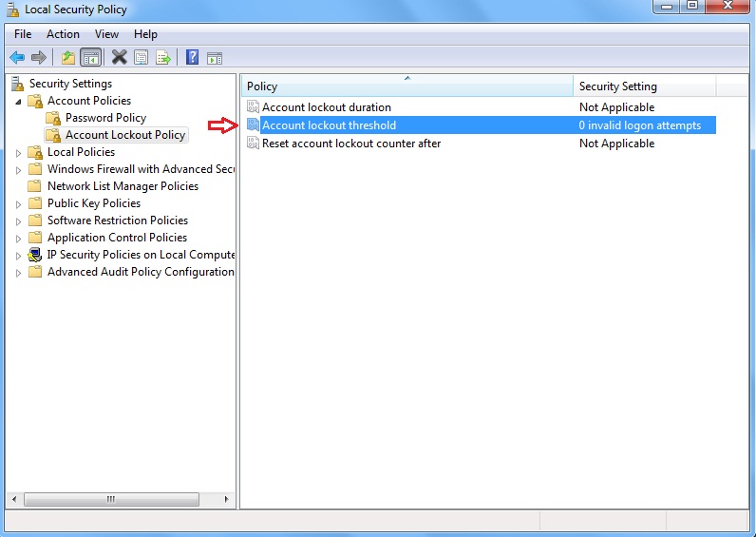Open the Action menu
Viewport: 756px width, 537px height.
[x=63, y=34]
